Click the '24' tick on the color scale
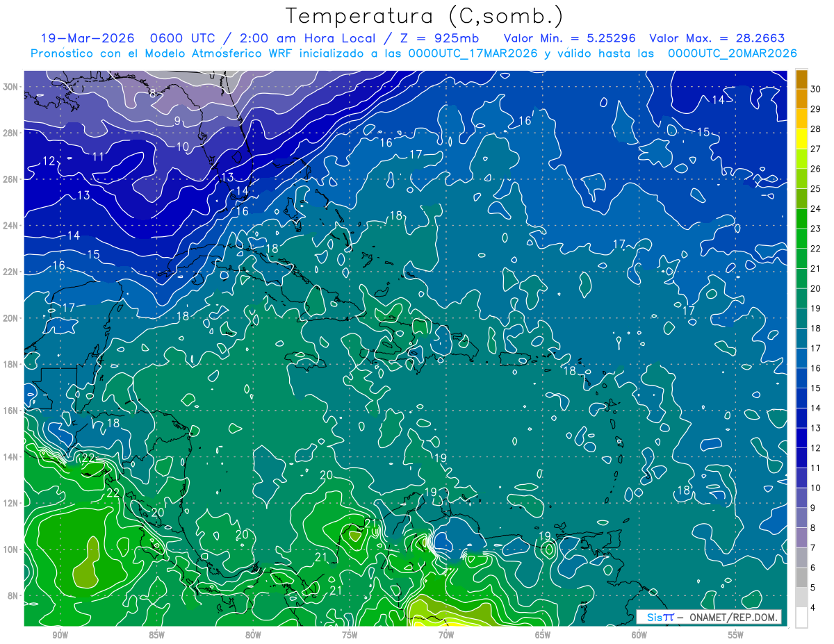 coord(816,208)
